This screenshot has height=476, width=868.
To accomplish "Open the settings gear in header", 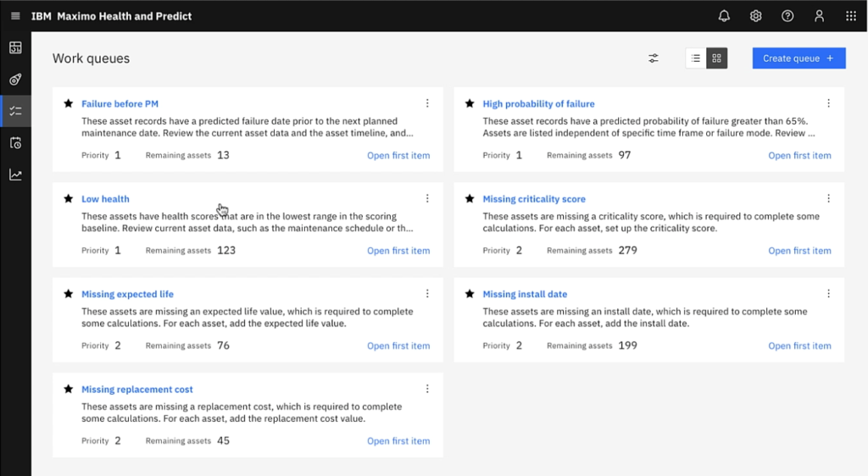I will click(x=755, y=16).
